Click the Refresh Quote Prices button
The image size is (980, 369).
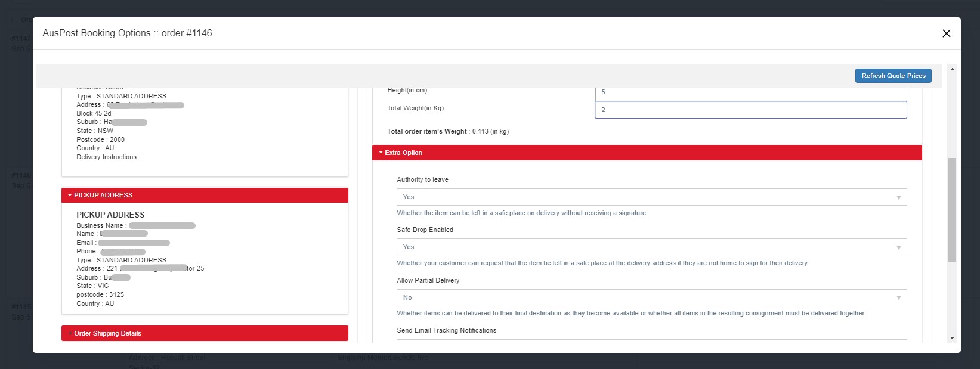click(x=893, y=76)
